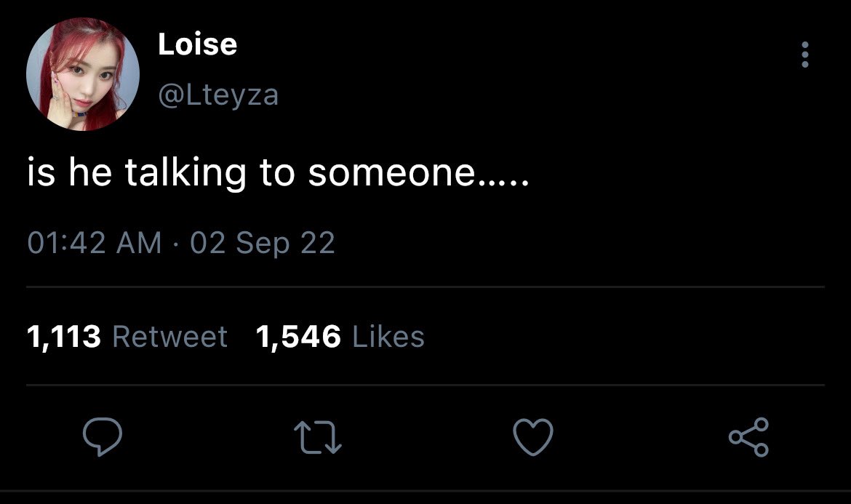The height and width of the screenshot is (504, 851).
Task: Retweet with the circular arrows icon
Action: click(318, 438)
